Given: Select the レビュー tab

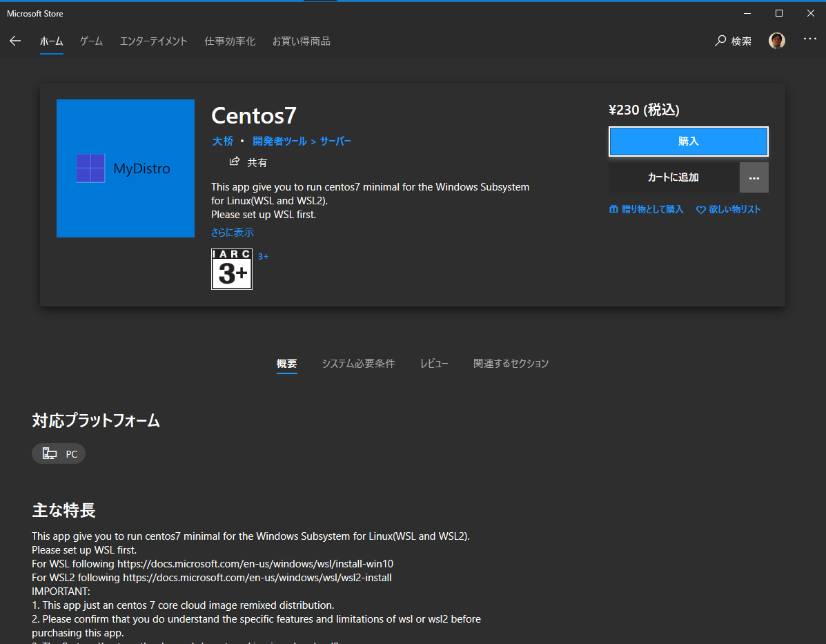Looking at the screenshot, I should [x=434, y=364].
